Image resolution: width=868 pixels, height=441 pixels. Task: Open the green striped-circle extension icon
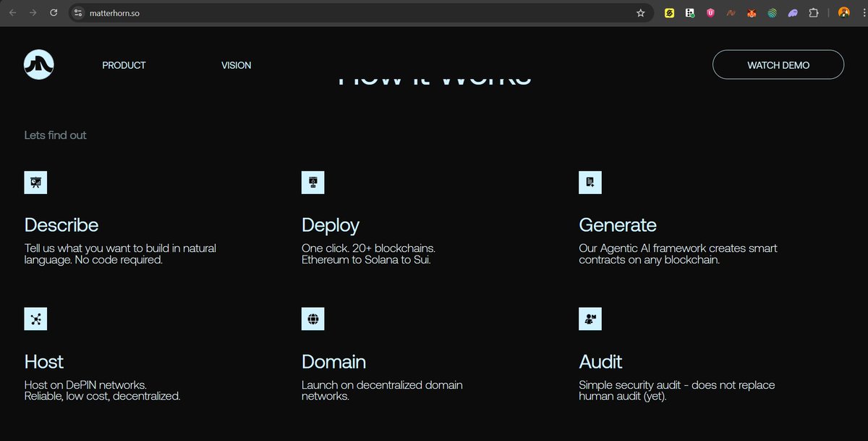tap(772, 13)
